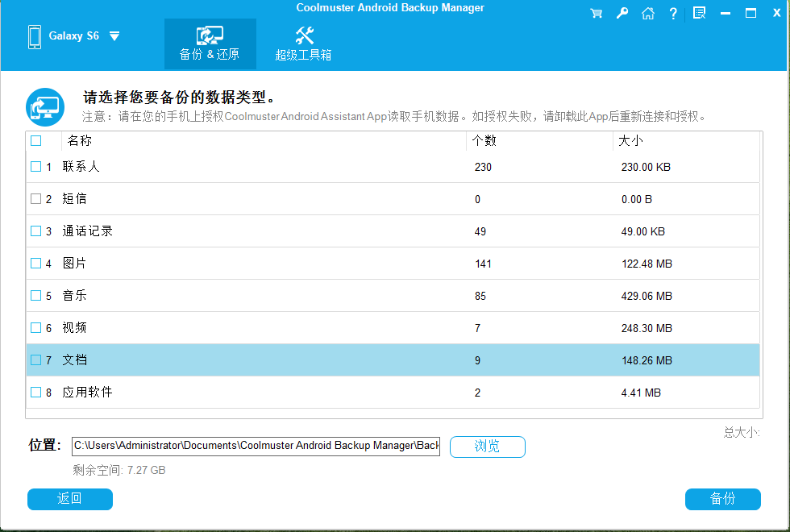The width and height of the screenshot is (790, 532).
Task: Check the 图片 checkbox
Action: [x=35, y=264]
